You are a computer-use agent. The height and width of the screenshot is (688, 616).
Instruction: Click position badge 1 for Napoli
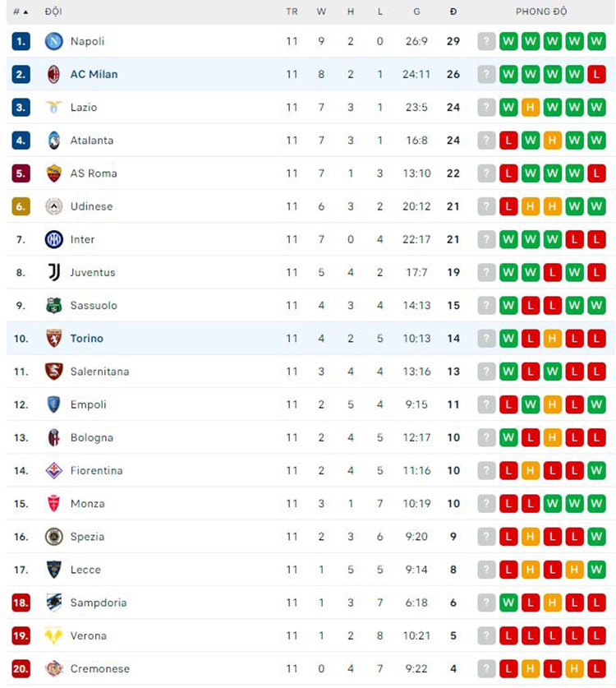(21, 41)
